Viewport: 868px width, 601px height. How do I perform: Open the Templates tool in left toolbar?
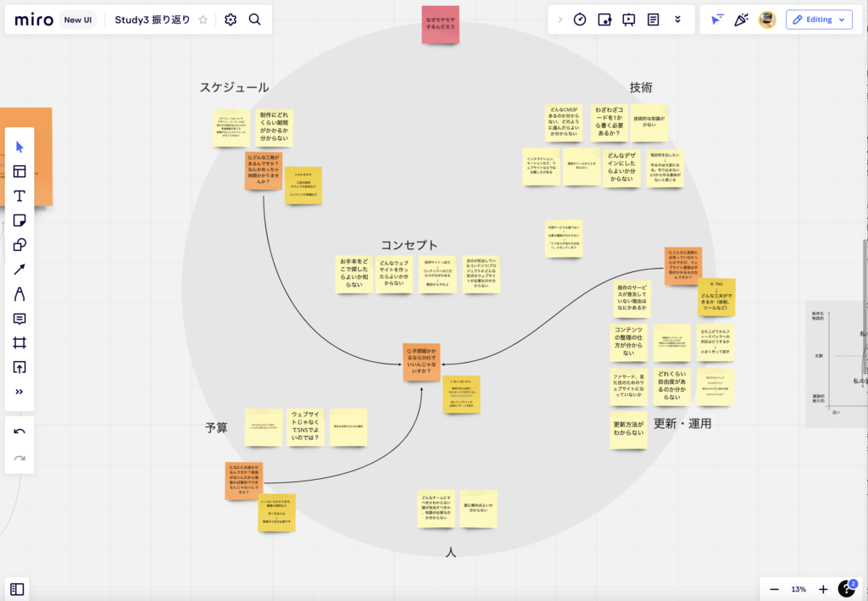point(19,171)
